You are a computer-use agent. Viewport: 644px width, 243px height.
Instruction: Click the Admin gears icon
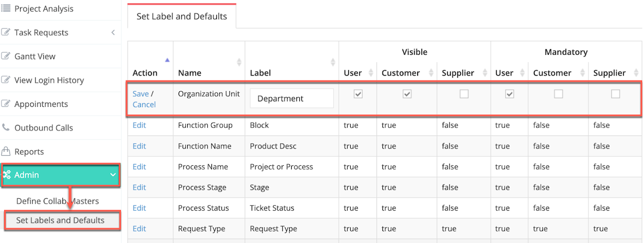click(7, 175)
